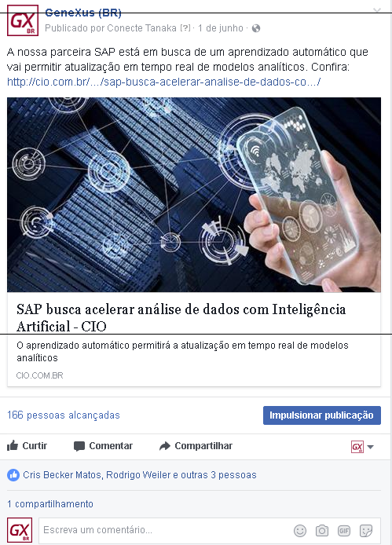Open the post options chevron at top right
392x545 pixels.
pos(377,10)
